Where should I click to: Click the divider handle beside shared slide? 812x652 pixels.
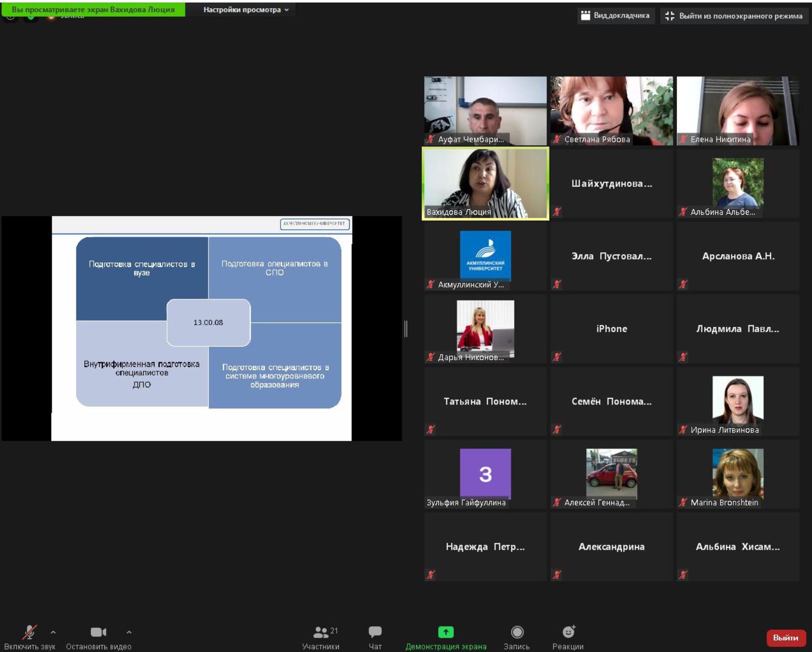point(405,329)
